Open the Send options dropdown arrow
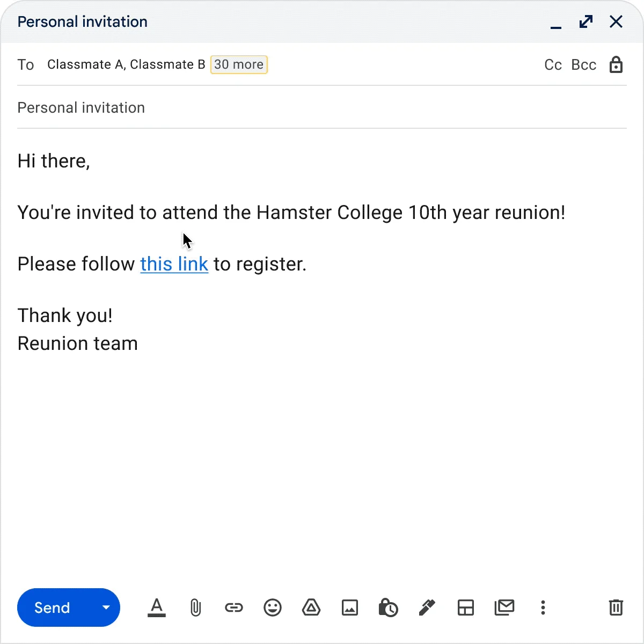 point(105,608)
